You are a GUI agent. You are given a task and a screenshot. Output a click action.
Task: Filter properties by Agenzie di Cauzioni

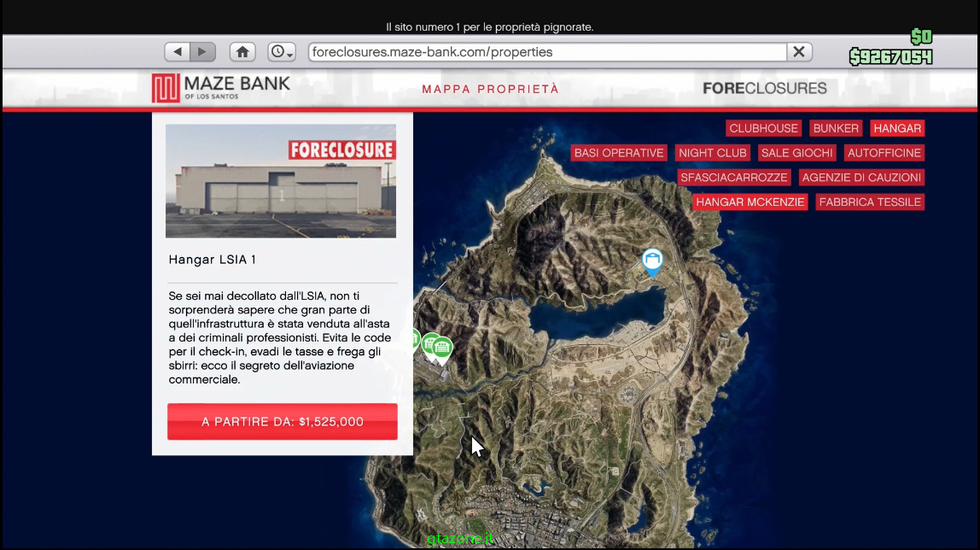tap(861, 178)
